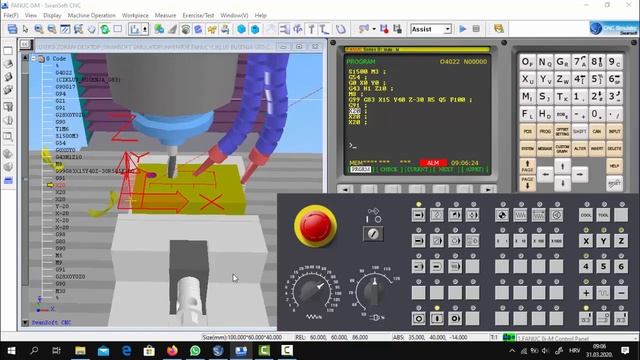Select the x1000 handle increment button

(x=556, y=241)
